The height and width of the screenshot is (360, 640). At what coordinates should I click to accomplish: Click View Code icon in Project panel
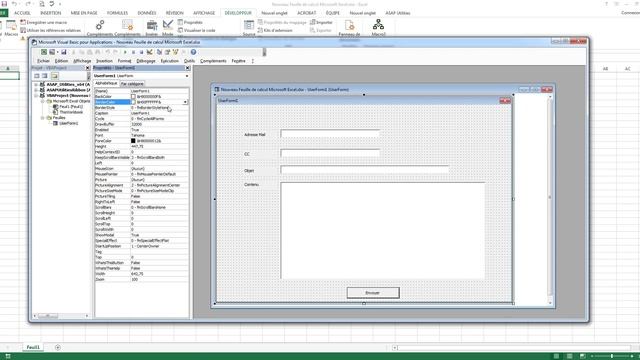coord(36,76)
